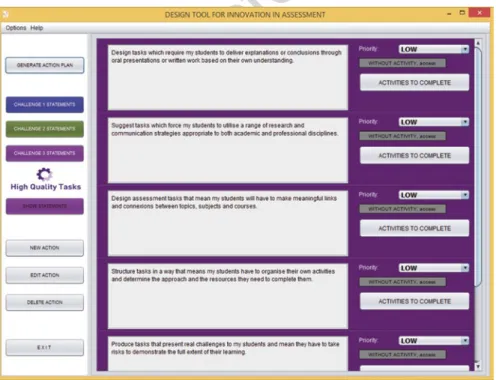Open Activities to Complete for oral presentations statement
Screen dimensions: 496x380
[414, 82]
